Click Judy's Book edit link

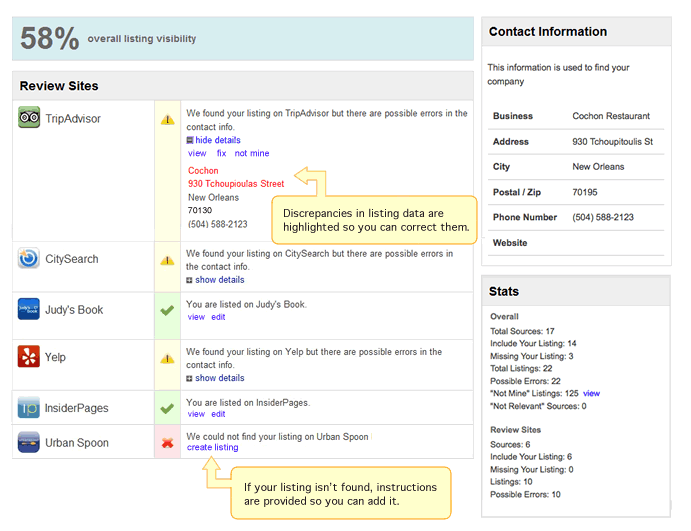point(218,317)
